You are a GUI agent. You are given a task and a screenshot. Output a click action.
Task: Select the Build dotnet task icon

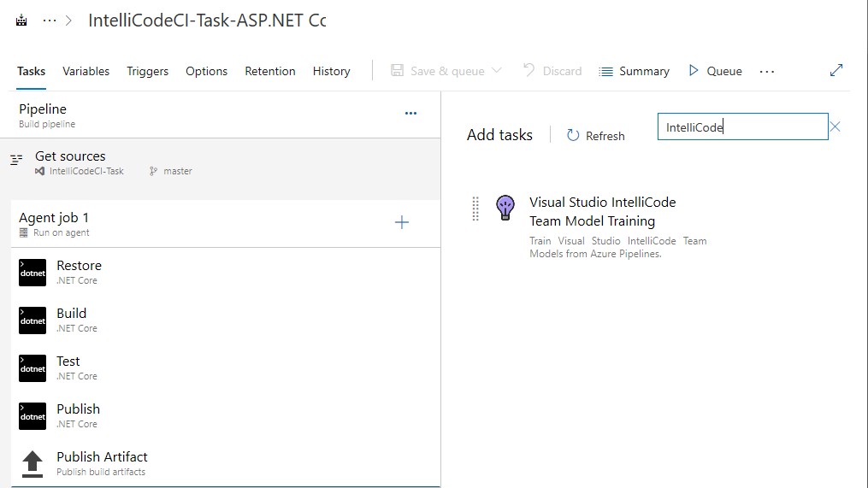click(32, 320)
